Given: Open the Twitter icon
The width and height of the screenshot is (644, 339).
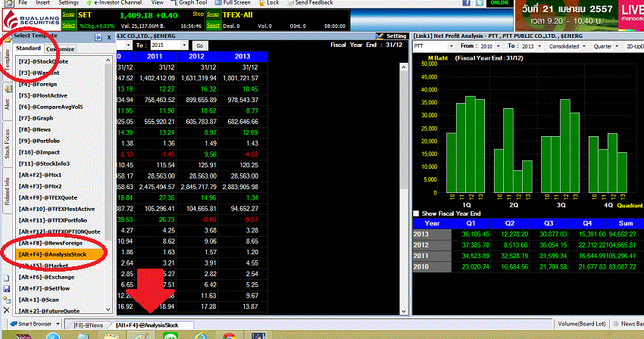Looking at the screenshot, I should click(480, 3).
